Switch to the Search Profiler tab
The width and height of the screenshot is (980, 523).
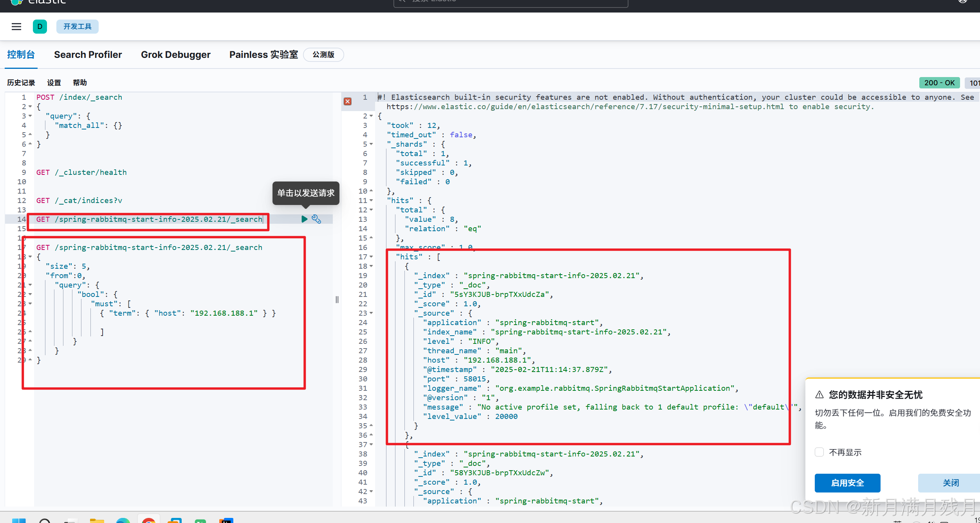[88, 55]
